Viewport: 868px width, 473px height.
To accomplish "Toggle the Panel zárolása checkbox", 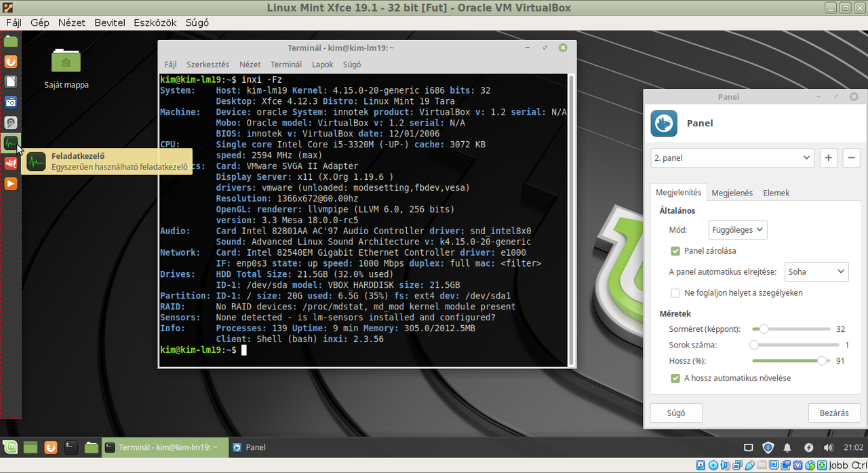I will point(675,251).
